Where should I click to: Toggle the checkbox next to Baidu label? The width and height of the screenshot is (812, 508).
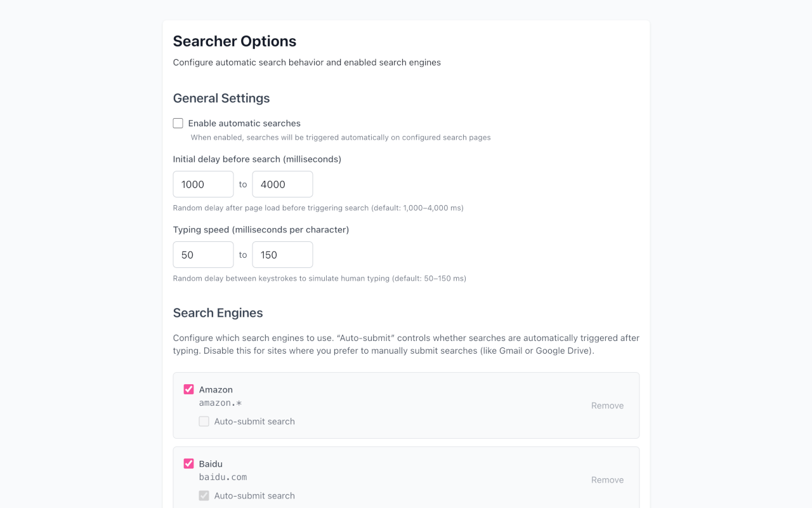[x=188, y=464]
